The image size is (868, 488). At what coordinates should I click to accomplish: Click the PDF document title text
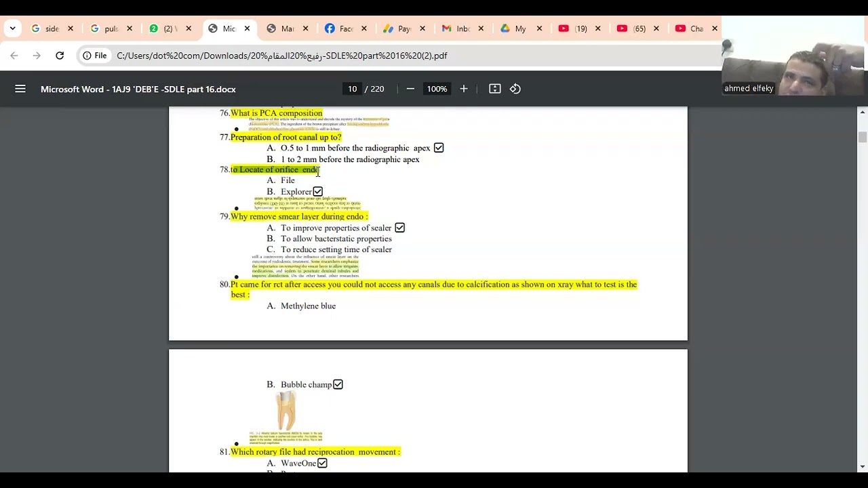click(x=138, y=89)
